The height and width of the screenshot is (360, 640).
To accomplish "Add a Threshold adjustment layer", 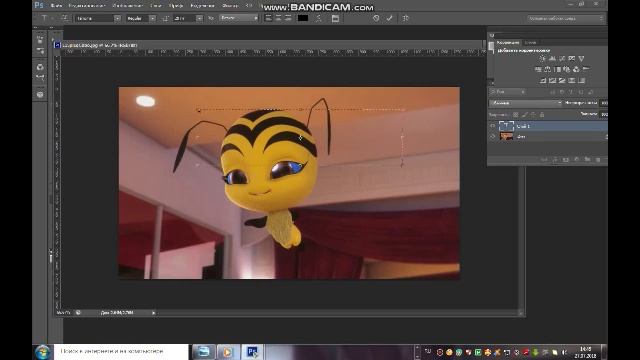I will (562, 80).
